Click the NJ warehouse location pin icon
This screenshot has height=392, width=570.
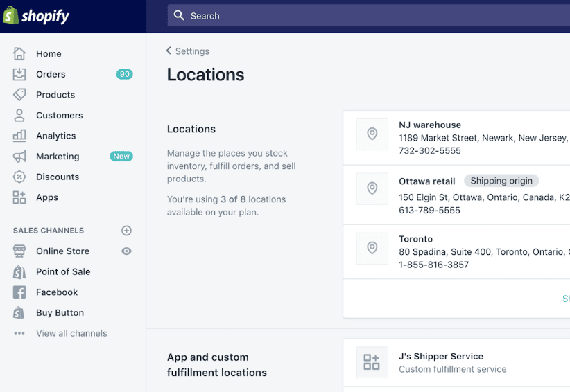coord(372,134)
